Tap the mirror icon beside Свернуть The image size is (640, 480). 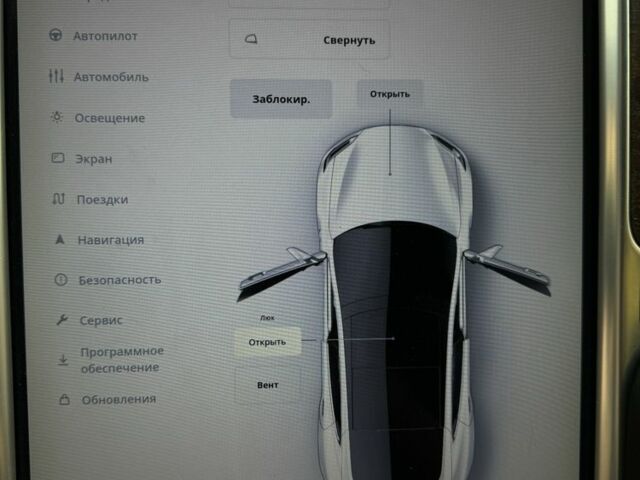[x=252, y=40]
